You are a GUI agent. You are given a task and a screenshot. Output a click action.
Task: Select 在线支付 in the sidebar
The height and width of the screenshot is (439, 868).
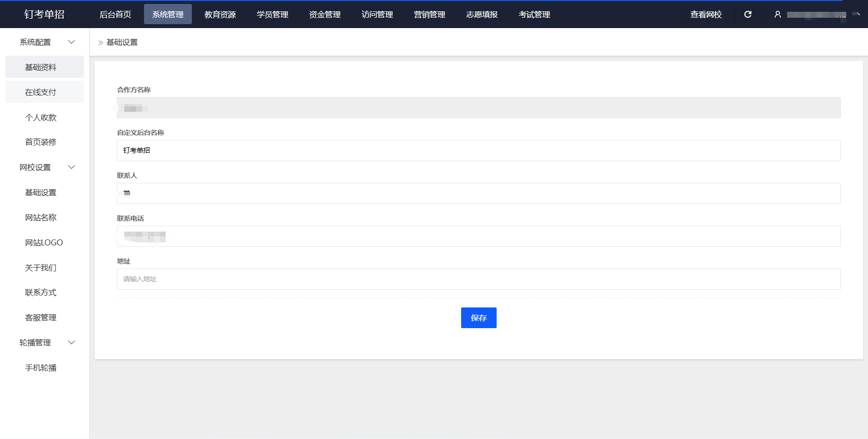click(41, 92)
